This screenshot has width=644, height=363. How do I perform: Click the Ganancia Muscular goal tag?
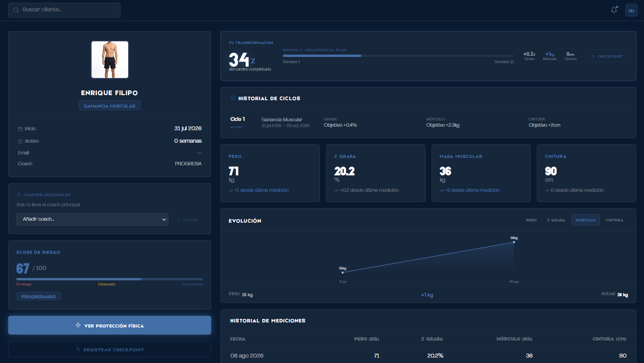109,106
